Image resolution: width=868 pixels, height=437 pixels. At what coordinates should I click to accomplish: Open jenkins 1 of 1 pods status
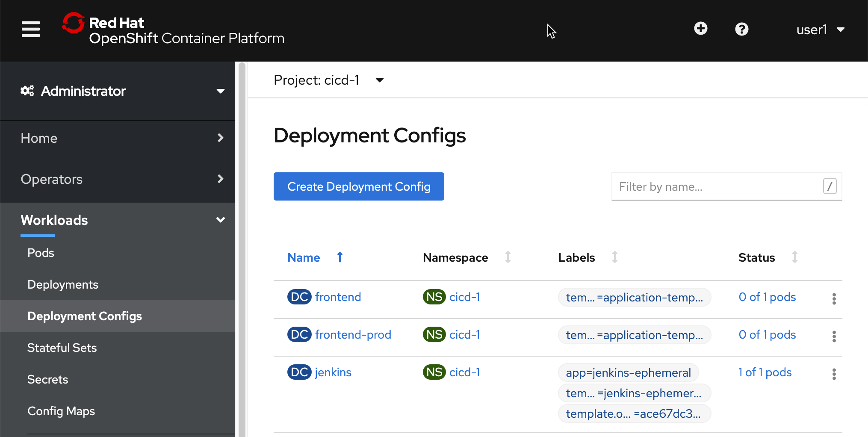point(765,372)
